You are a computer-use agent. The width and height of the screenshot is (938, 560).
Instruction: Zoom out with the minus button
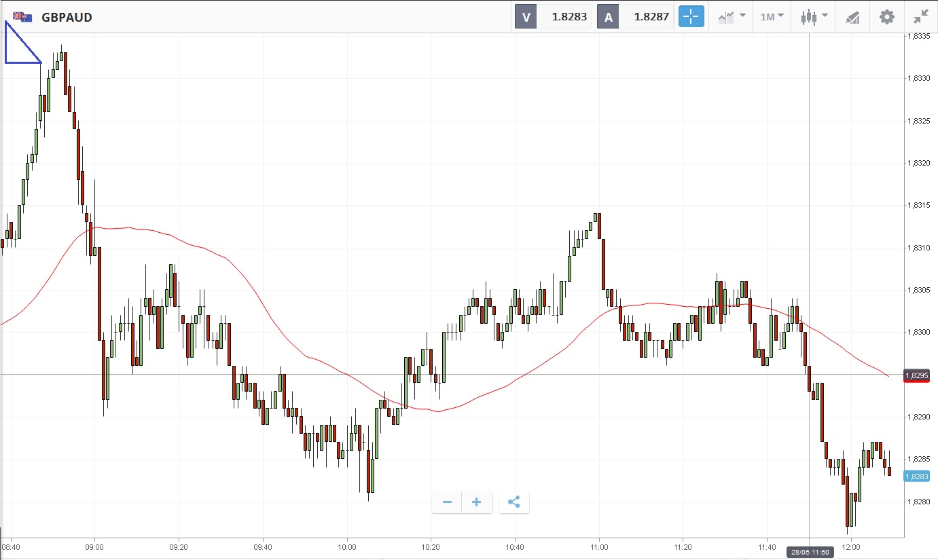click(447, 502)
